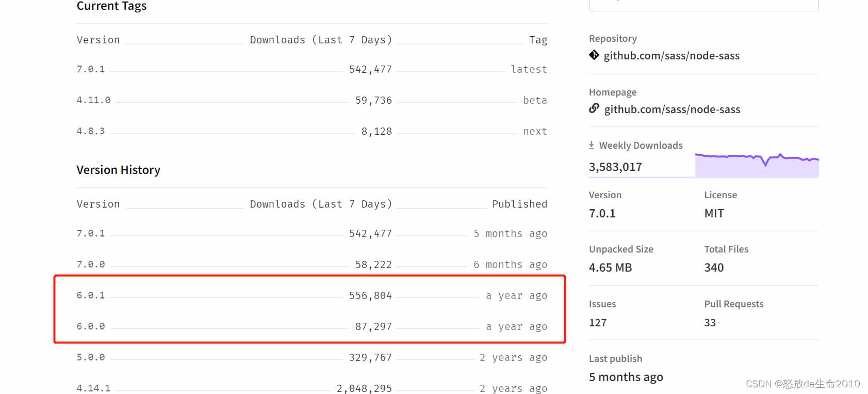Open the github.com/sass/node-sass repository link
The image size is (868, 394).
[x=672, y=56]
